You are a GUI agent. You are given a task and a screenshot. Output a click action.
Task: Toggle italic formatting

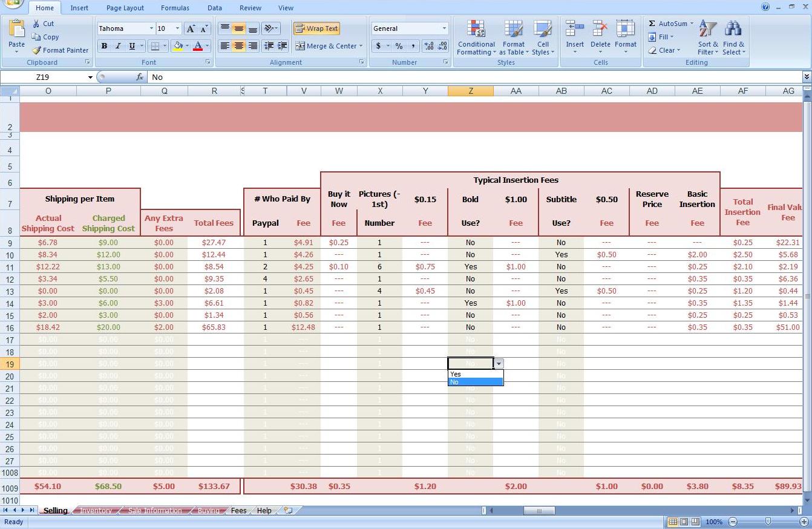pos(117,46)
